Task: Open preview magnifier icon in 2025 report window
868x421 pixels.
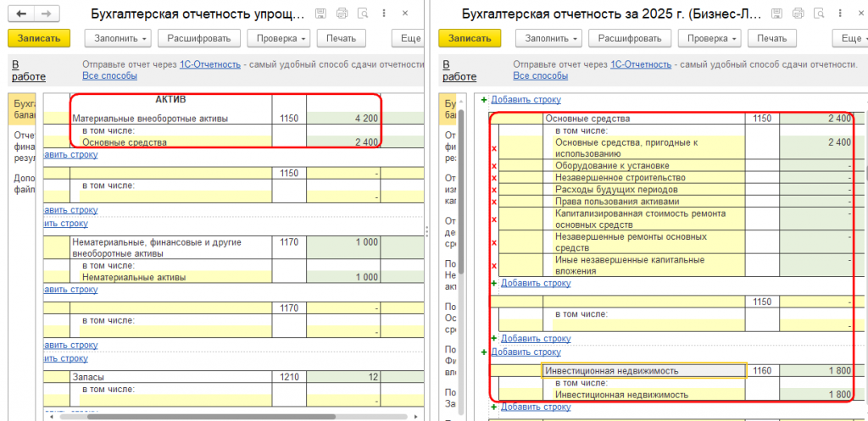Action: [x=820, y=14]
